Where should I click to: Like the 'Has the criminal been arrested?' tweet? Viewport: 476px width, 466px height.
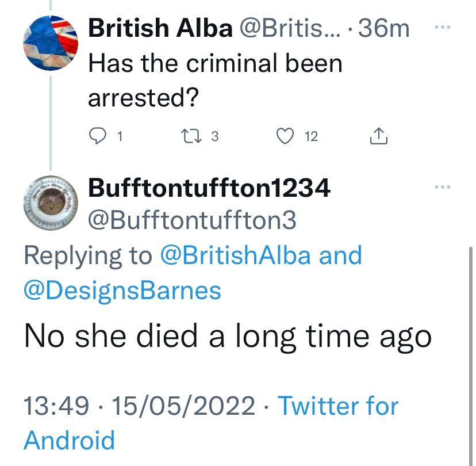(x=284, y=136)
